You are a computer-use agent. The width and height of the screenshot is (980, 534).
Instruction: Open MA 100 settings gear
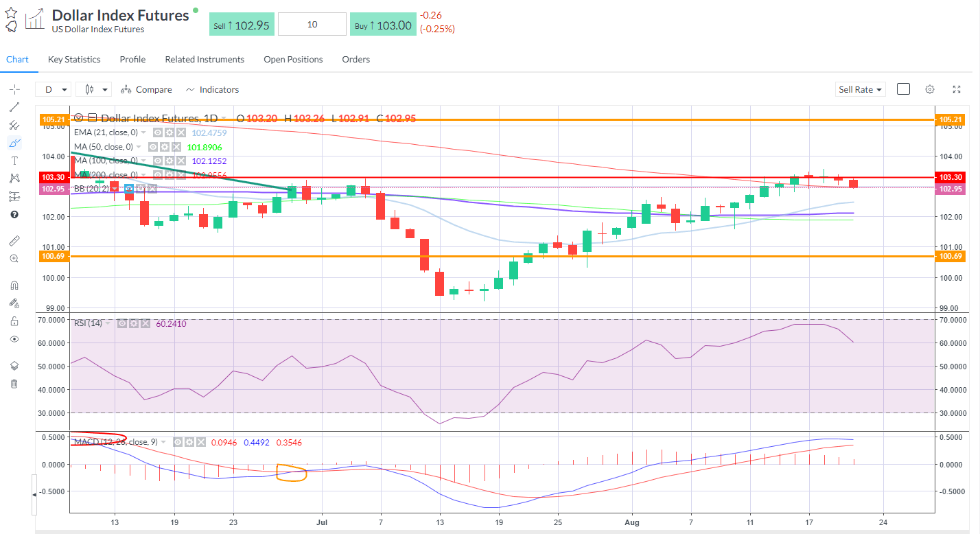pos(170,161)
